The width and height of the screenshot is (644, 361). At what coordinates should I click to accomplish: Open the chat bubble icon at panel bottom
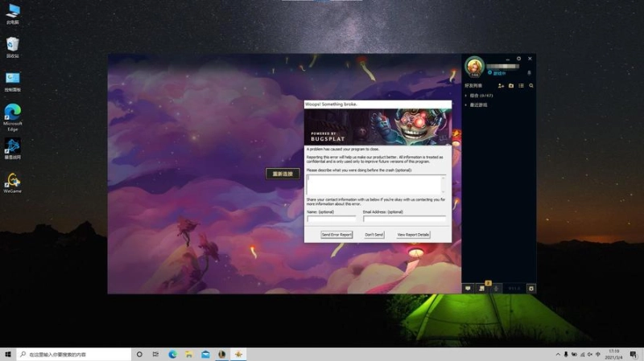click(x=468, y=289)
